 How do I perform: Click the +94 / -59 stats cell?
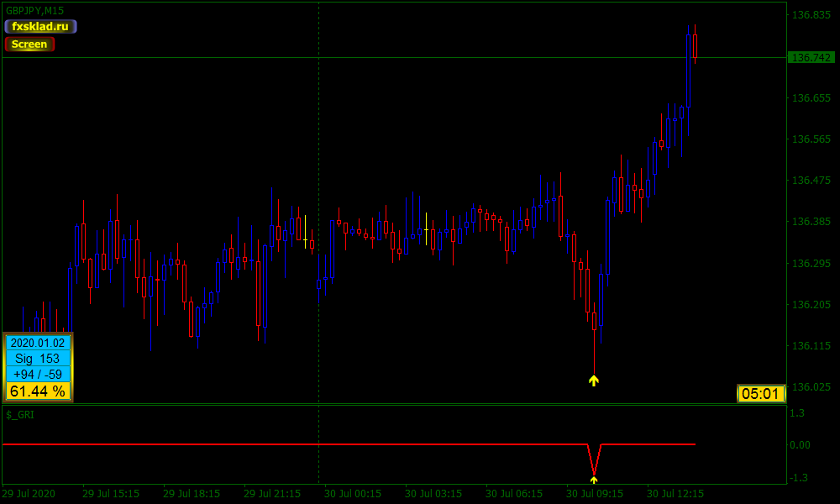[x=38, y=374]
